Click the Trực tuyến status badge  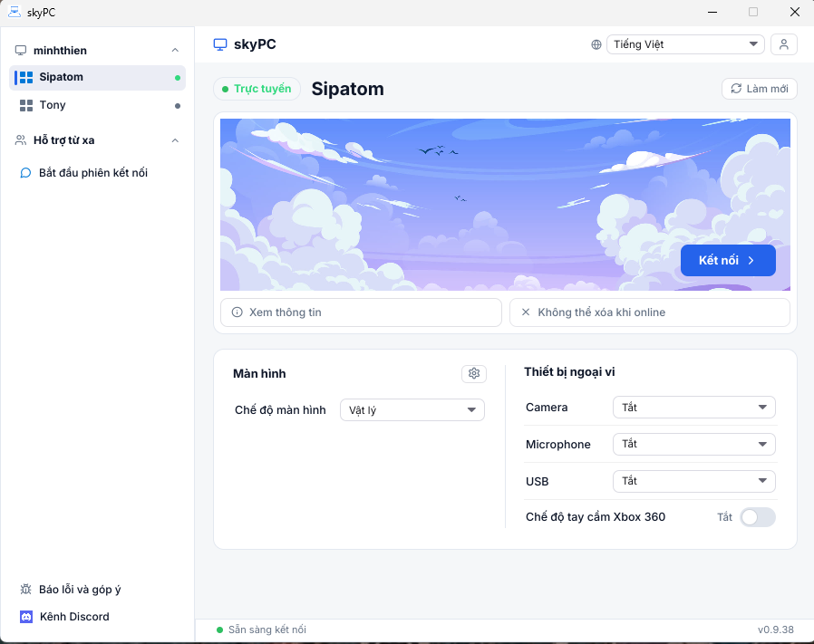point(257,89)
